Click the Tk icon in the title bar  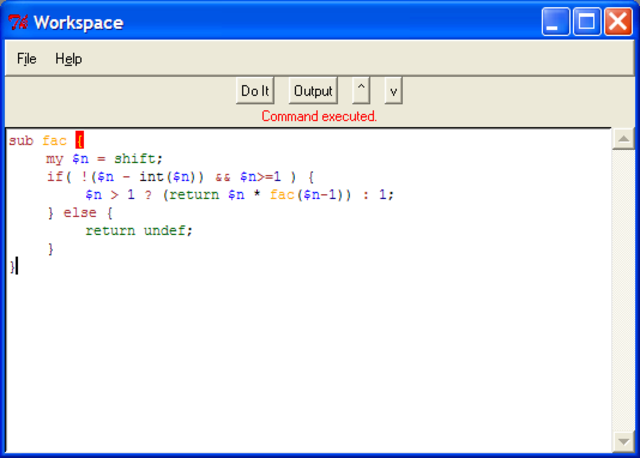tap(18, 22)
